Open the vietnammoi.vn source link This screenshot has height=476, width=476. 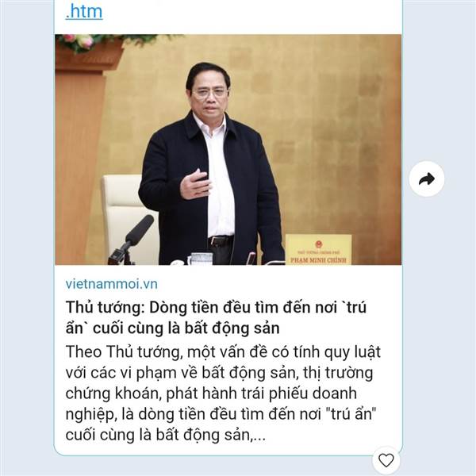[x=111, y=284]
